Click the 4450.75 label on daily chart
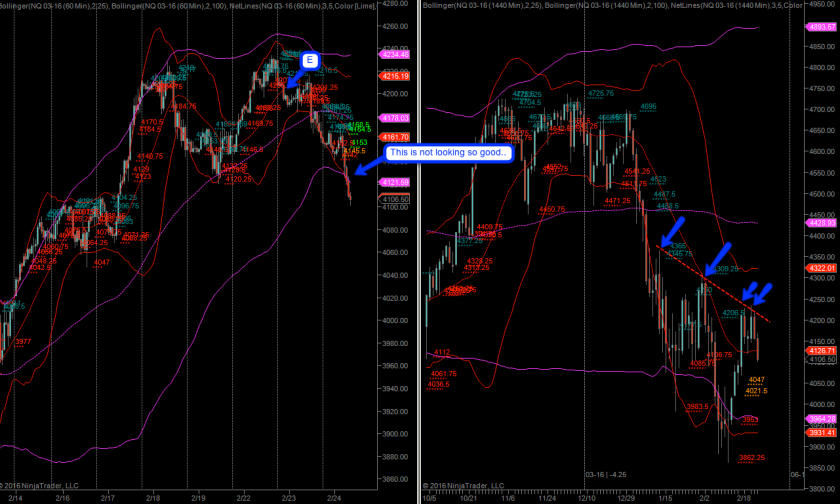840x504 pixels. pyautogui.click(x=552, y=209)
